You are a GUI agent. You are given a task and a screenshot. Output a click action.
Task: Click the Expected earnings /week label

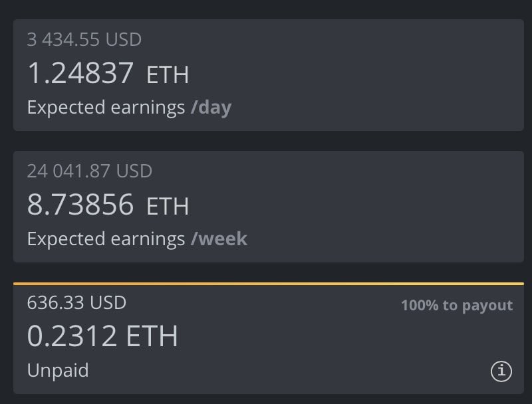pyautogui.click(x=137, y=239)
